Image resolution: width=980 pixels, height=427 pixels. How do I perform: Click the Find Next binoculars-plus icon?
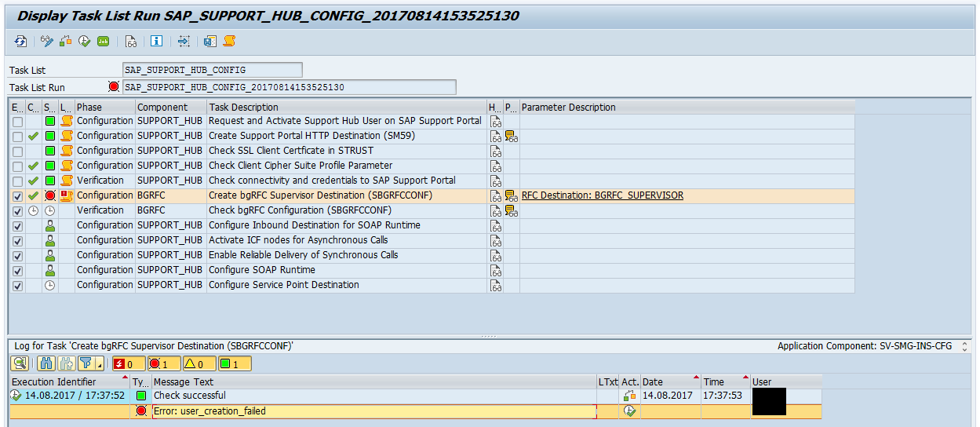click(66, 363)
